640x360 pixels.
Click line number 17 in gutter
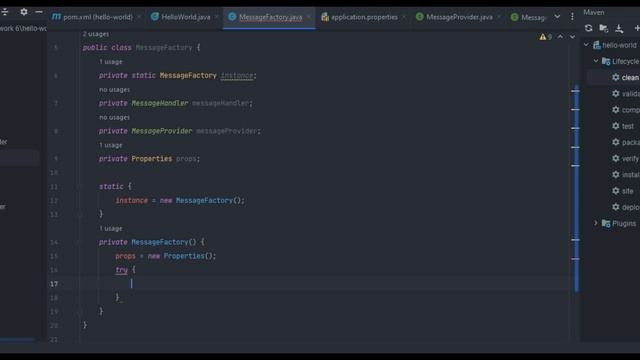54,284
